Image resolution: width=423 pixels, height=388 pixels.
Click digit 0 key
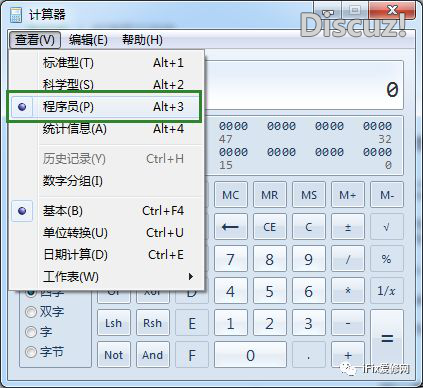250,355
